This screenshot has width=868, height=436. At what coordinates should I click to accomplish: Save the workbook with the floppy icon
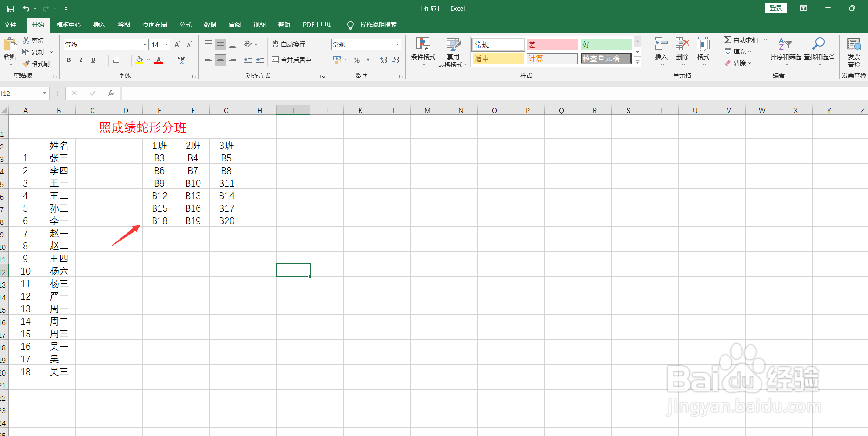click(x=11, y=8)
